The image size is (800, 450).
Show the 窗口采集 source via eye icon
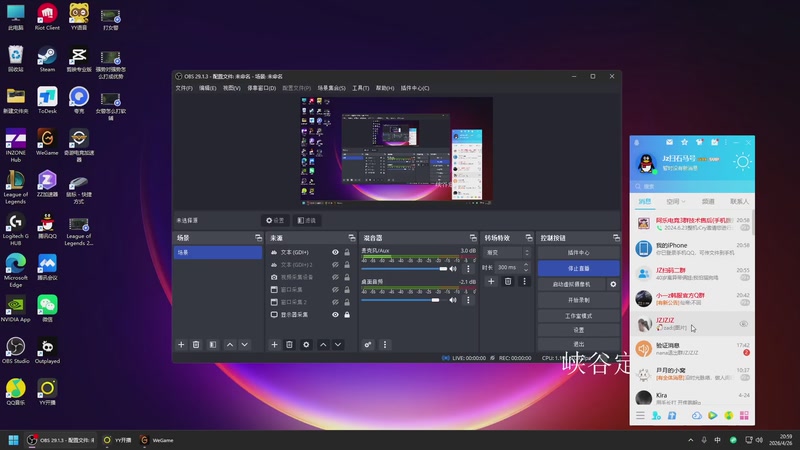tap(335, 290)
